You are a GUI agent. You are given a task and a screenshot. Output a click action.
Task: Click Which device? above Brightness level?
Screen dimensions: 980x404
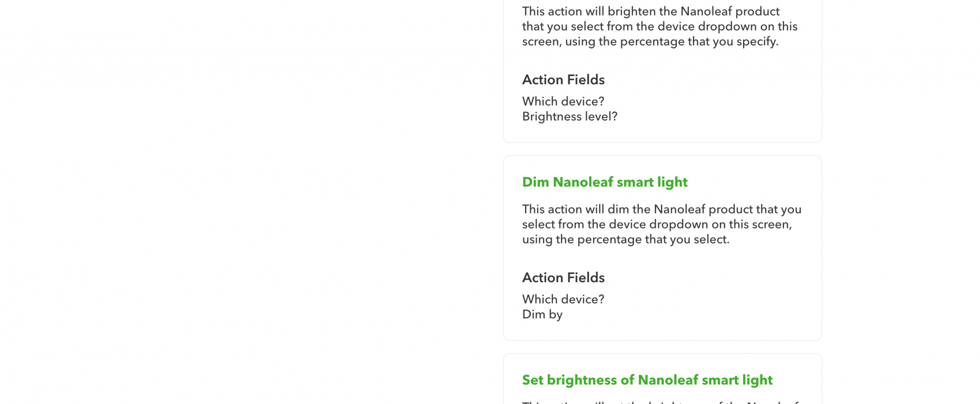(x=563, y=102)
